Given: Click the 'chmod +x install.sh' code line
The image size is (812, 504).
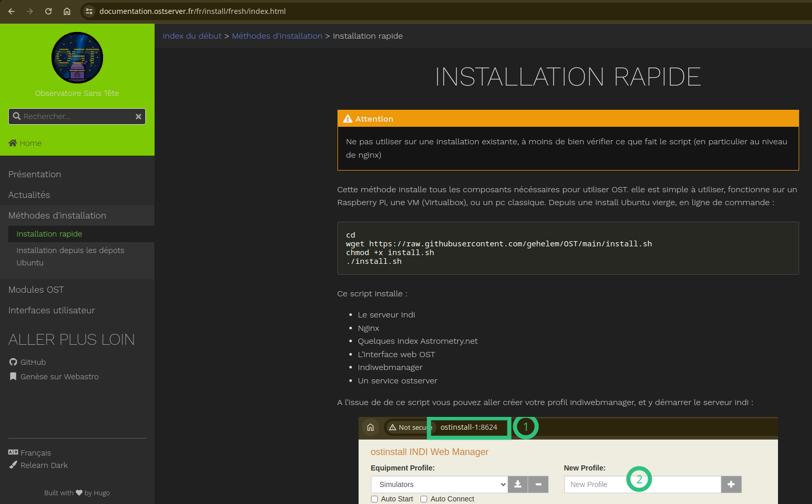Looking at the screenshot, I should click(390, 253).
